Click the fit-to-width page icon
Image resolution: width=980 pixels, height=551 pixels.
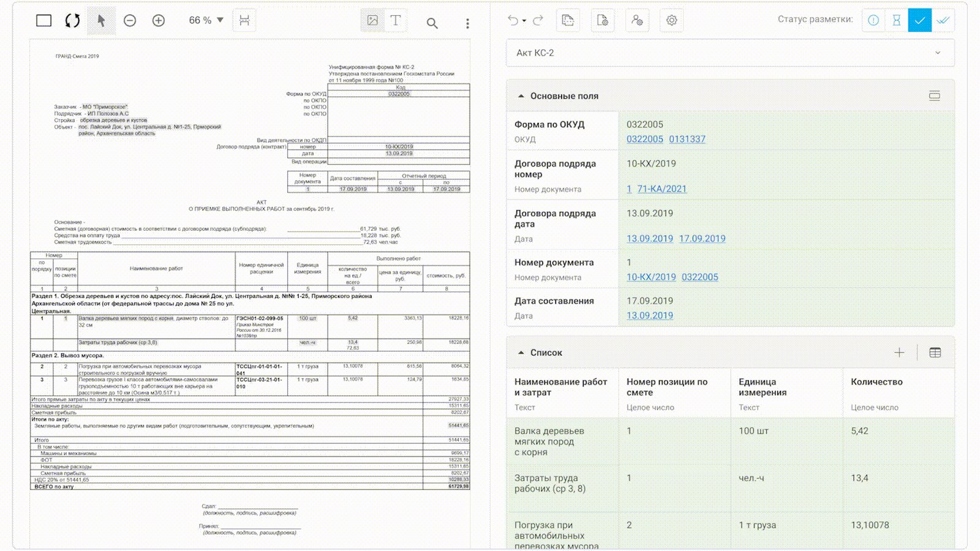pyautogui.click(x=244, y=20)
